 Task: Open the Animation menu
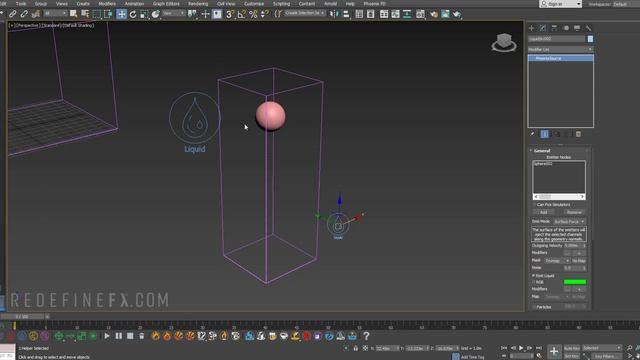click(134, 4)
